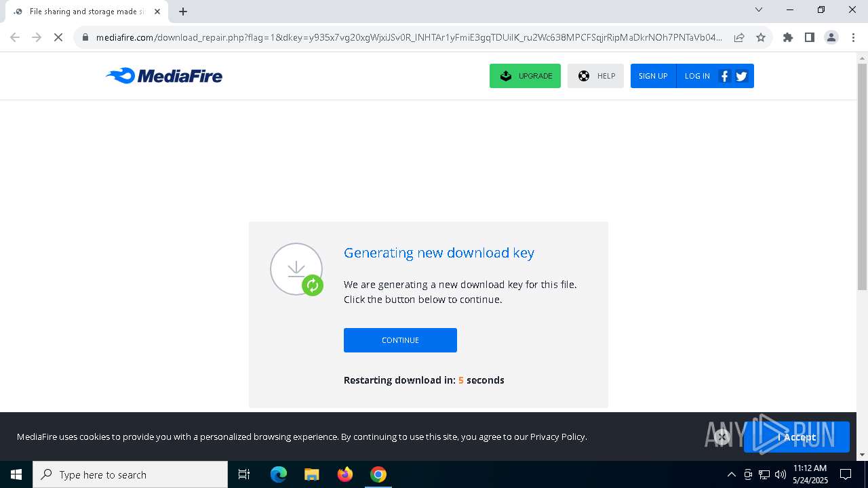Open Chrome's three-dot menu

pyautogui.click(x=852, y=37)
